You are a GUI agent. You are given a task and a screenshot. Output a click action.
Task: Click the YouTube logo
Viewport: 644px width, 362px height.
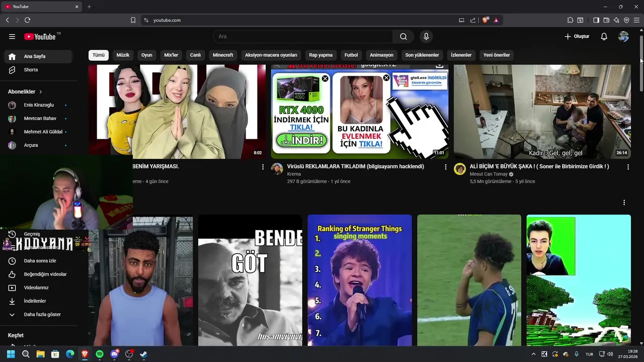[x=40, y=36]
